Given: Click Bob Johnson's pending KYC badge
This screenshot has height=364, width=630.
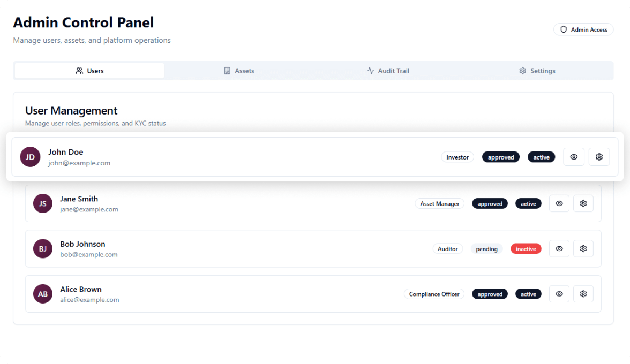Looking at the screenshot, I should click(486, 249).
